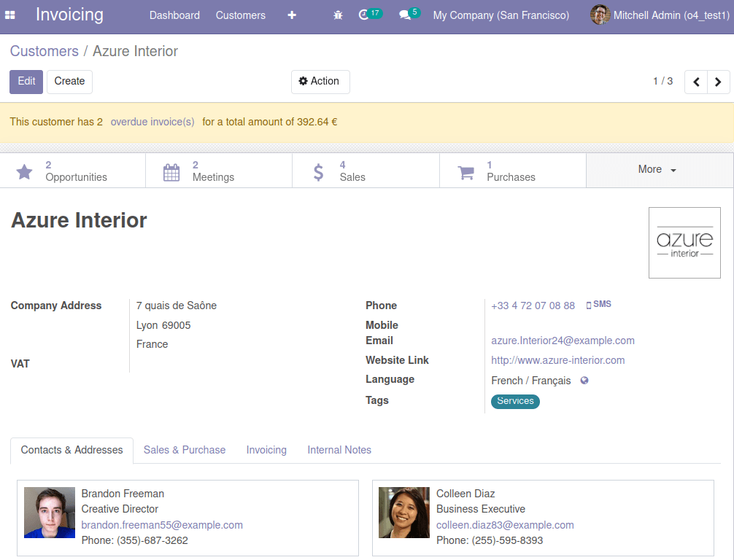The width and height of the screenshot is (734, 560).
Task: Click the Services tag
Action: click(515, 401)
